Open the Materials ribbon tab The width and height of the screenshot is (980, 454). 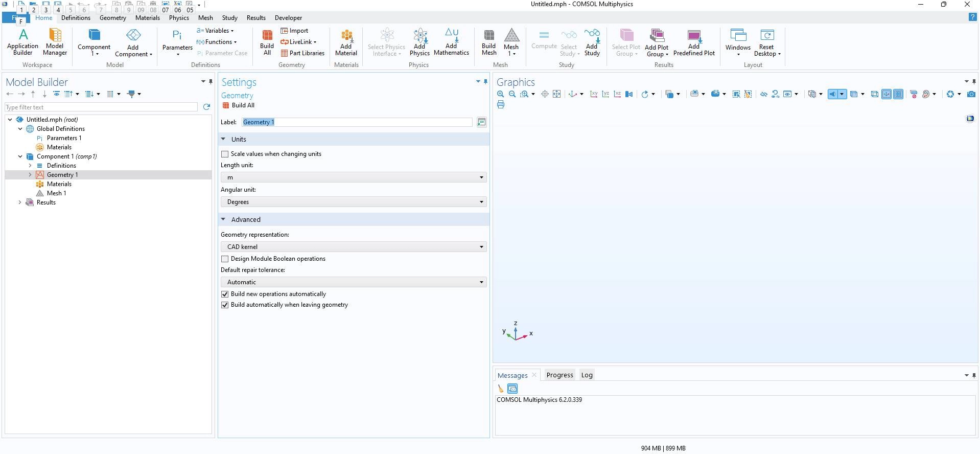point(148,18)
